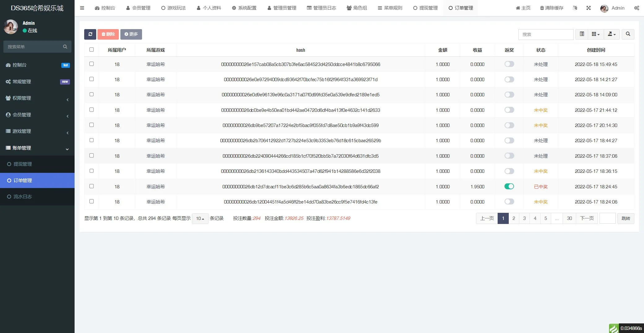Toggle 返奖 switch on the first row

point(509,64)
